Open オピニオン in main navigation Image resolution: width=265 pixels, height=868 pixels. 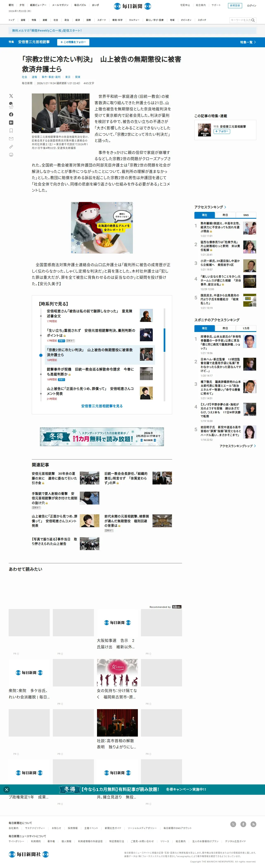pos(186,20)
